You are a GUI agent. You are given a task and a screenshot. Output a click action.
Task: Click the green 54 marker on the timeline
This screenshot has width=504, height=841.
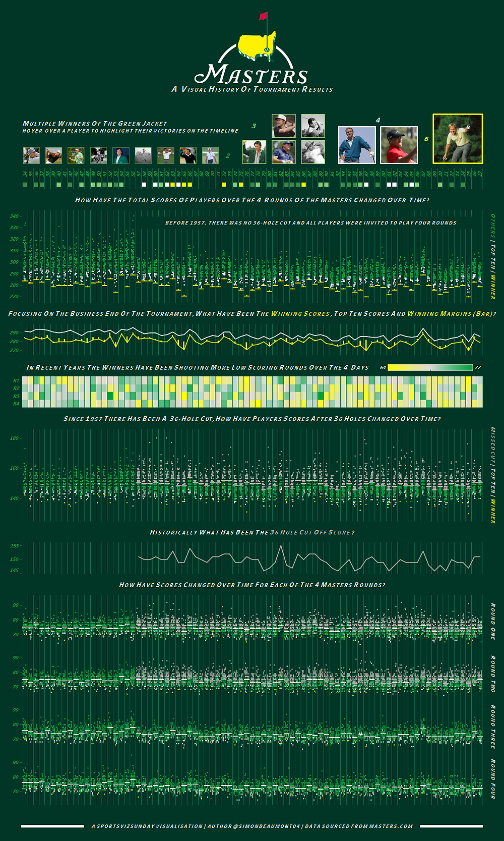pos(121,185)
